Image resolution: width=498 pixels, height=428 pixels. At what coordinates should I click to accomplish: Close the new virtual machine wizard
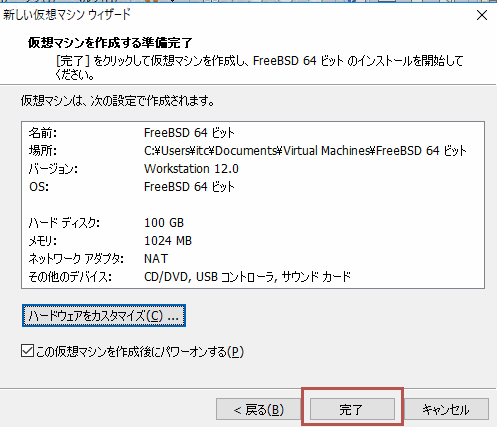tap(482, 15)
